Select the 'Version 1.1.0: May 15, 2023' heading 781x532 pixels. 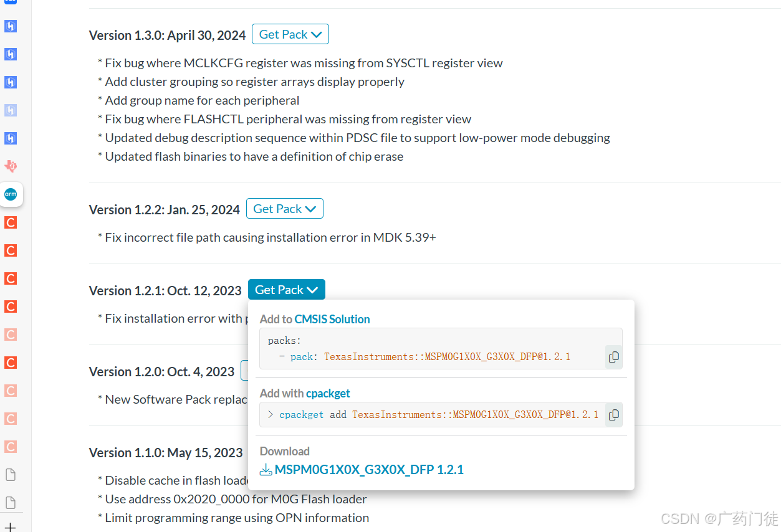coord(166,453)
